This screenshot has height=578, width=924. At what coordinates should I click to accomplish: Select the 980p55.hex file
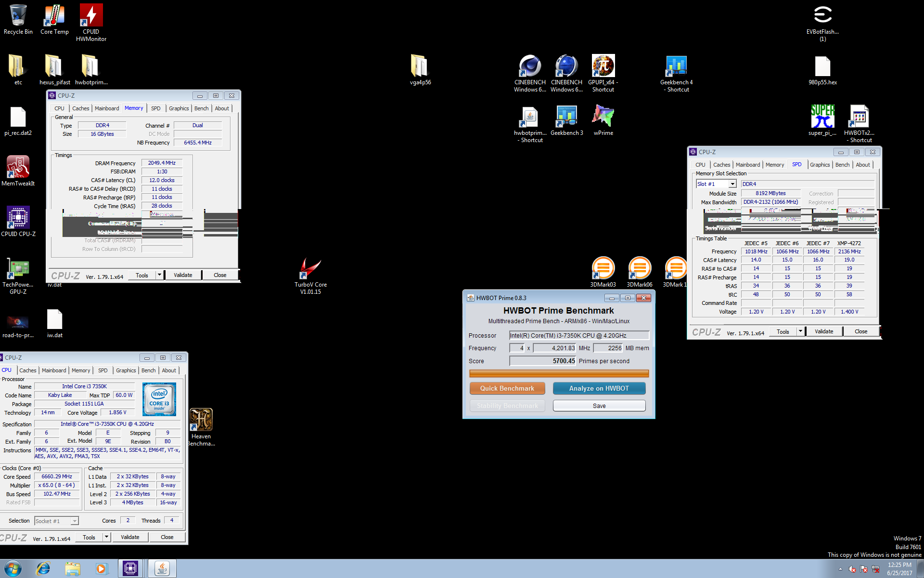point(822,70)
